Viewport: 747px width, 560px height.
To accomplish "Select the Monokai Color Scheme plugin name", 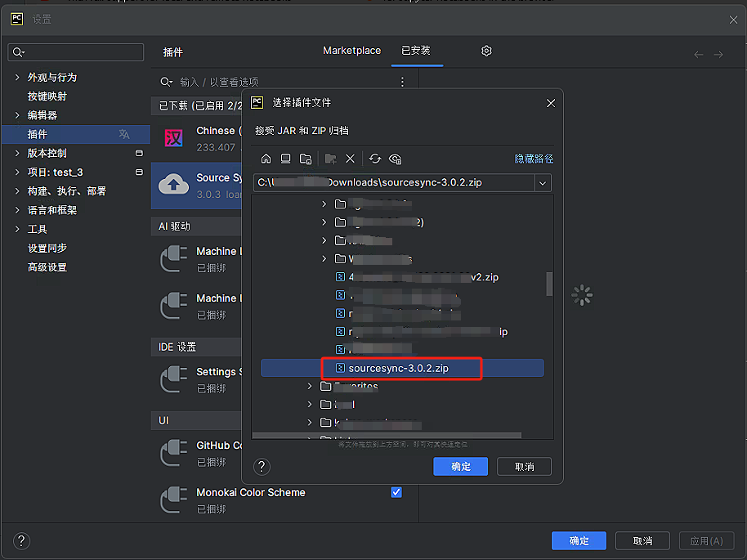I will pos(251,492).
